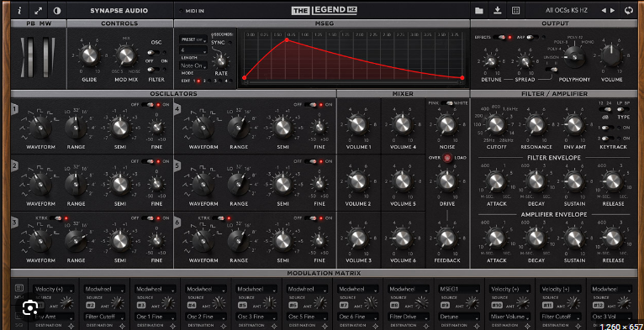The image size is (644, 330).
Task: Select oscillator tab 2
Action: [x=14, y=165]
